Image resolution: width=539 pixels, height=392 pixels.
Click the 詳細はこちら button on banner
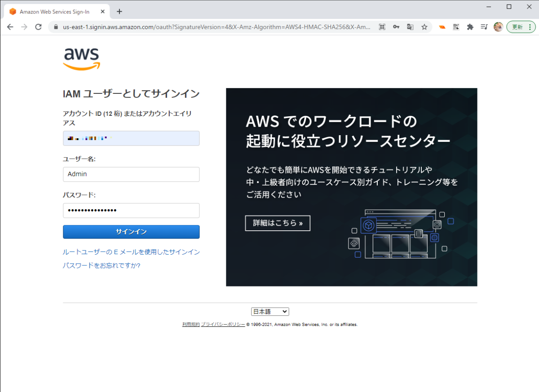[278, 223]
